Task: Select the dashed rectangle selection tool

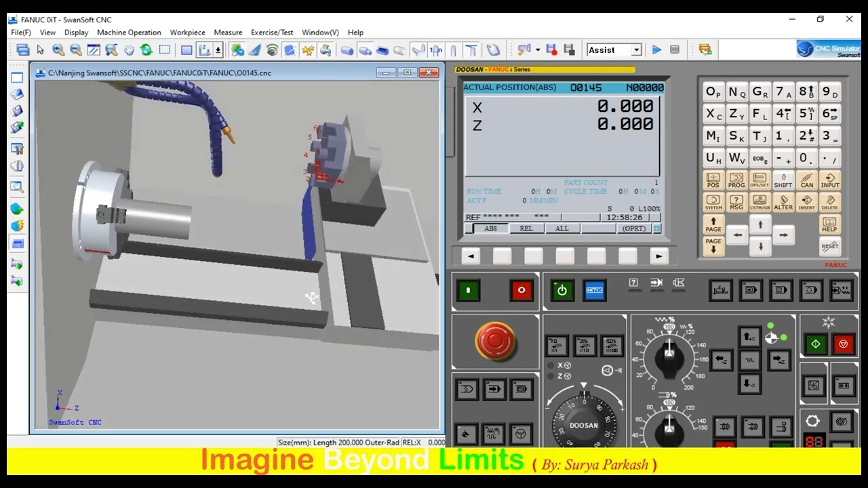Action: pos(164,49)
